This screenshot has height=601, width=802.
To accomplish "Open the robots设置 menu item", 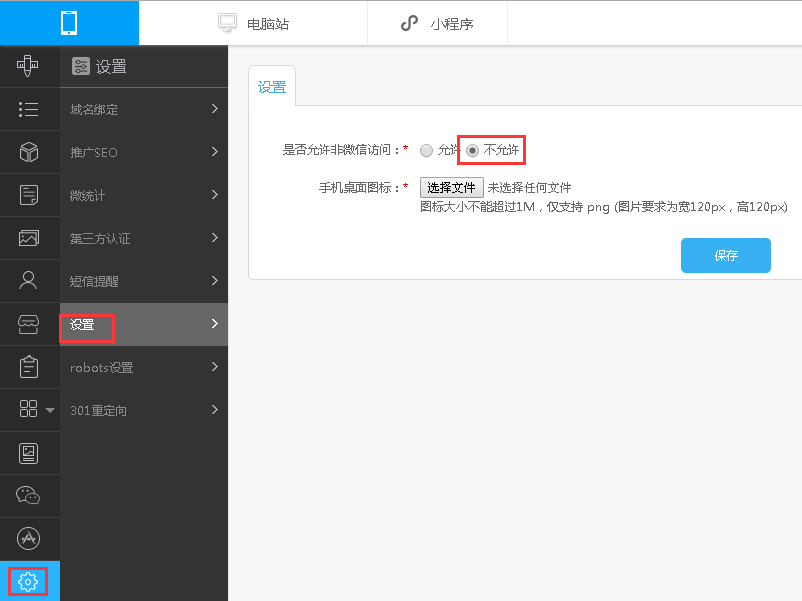I will tap(144, 367).
